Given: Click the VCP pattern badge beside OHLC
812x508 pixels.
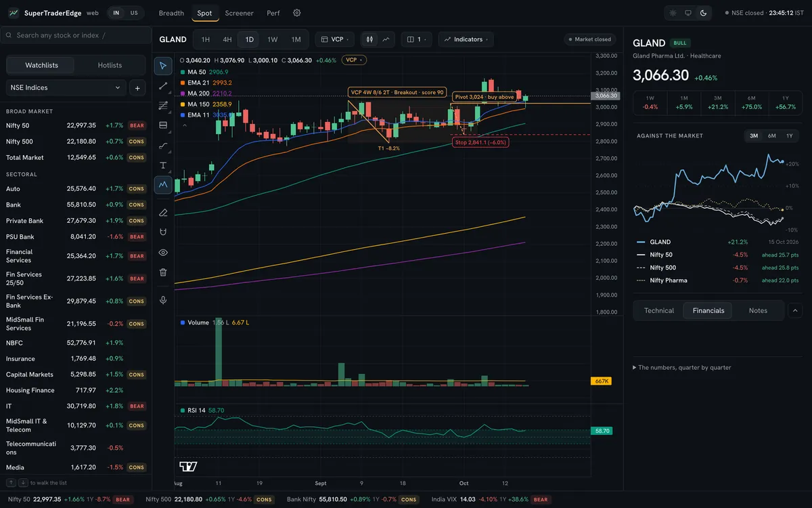Looking at the screenshot, I should click(x=354, y=60).
